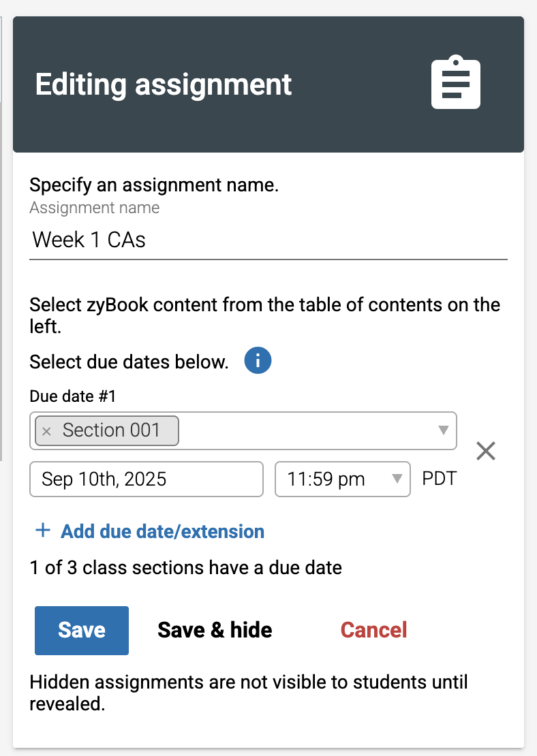Viewport: 537px width, 756px height.
Task: Click Add due date/extension link
Action: [163, 531]
